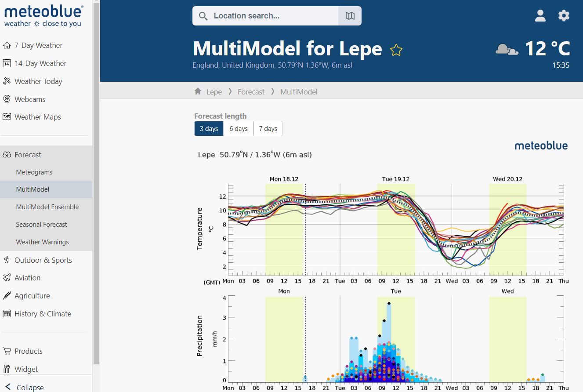Switch forecast length to 6 days

(238, 128)
